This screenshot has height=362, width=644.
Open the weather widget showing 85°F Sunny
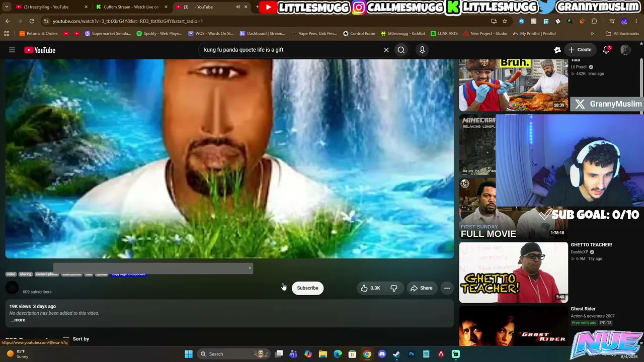(18, 354)
